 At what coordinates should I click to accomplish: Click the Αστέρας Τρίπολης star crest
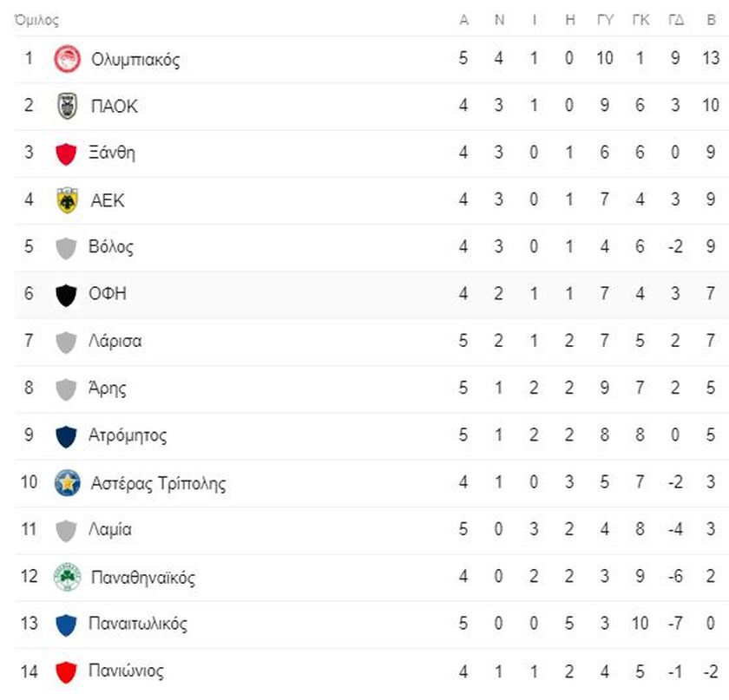67,483
